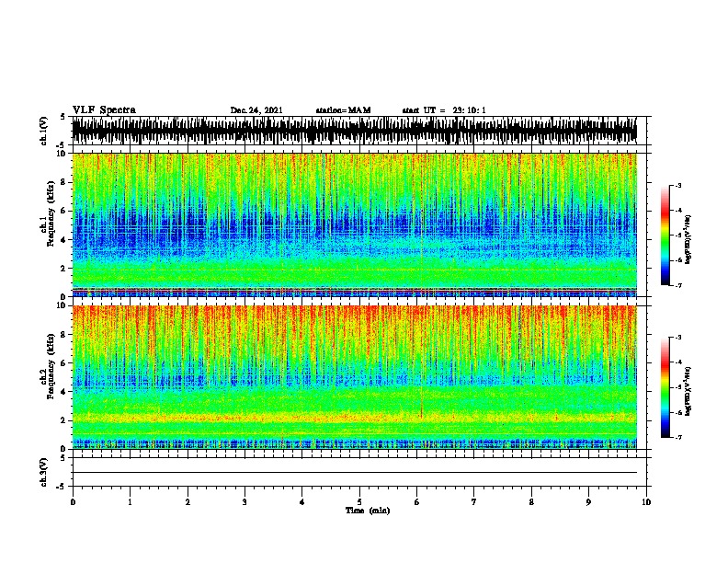The image size is (728, 563).
Task: Click time axis tick label "4"
Action: pyautogui.click(x=302, y=502)
